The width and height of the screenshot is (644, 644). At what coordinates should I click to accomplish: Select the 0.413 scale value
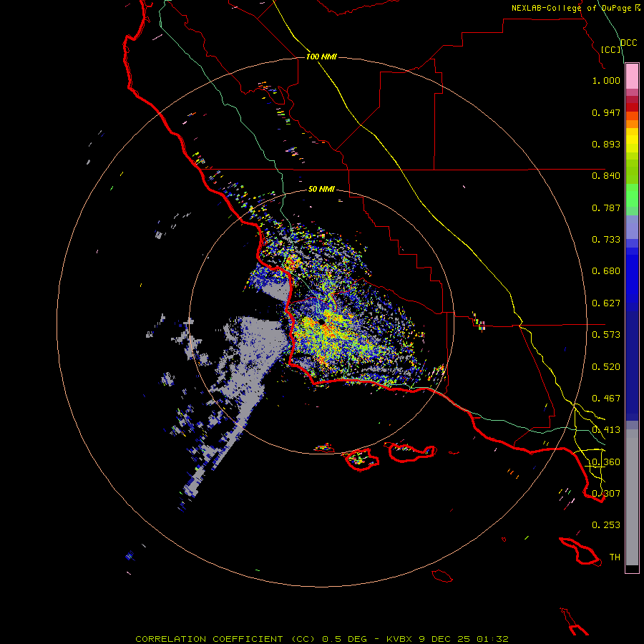(606, 430)
